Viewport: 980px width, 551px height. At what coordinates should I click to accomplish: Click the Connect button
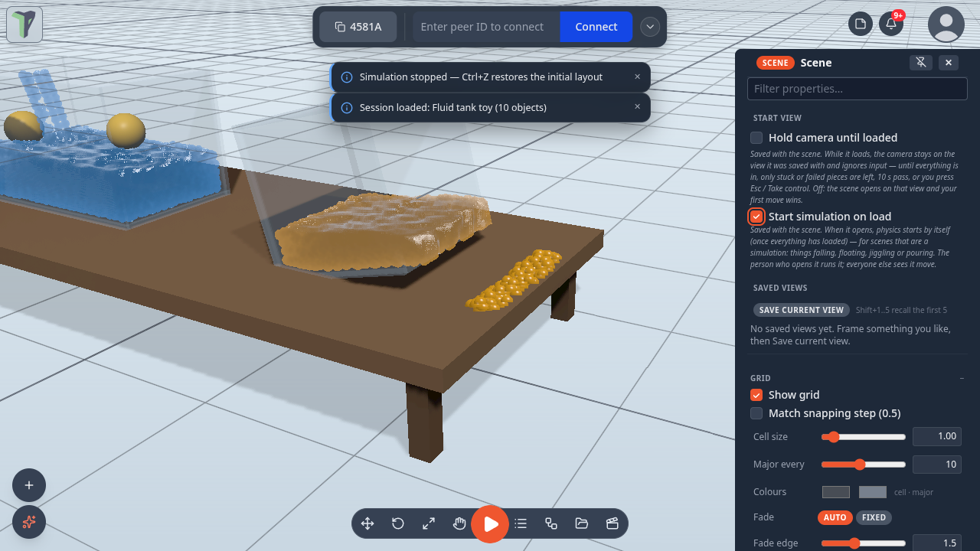pyautogui.click(x=596, y=27)
